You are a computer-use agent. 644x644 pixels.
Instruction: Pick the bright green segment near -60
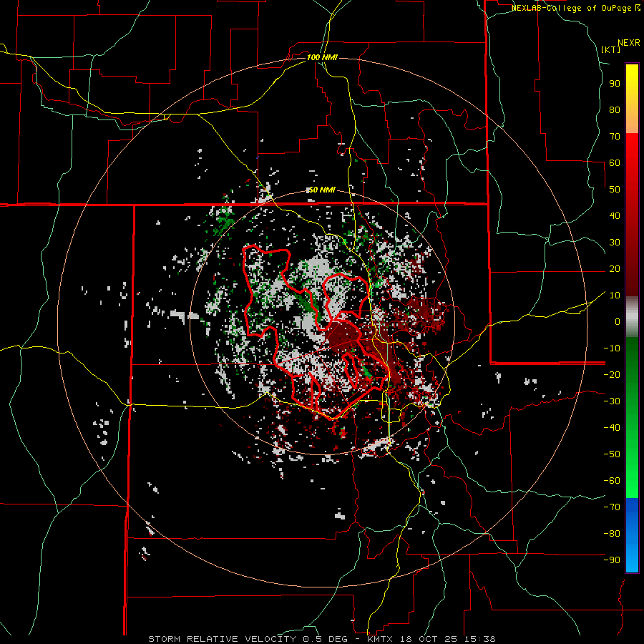632,481
